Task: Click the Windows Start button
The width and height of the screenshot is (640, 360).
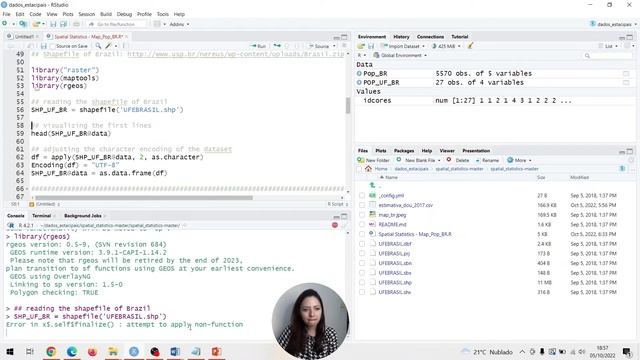Action: coord(10,351)
